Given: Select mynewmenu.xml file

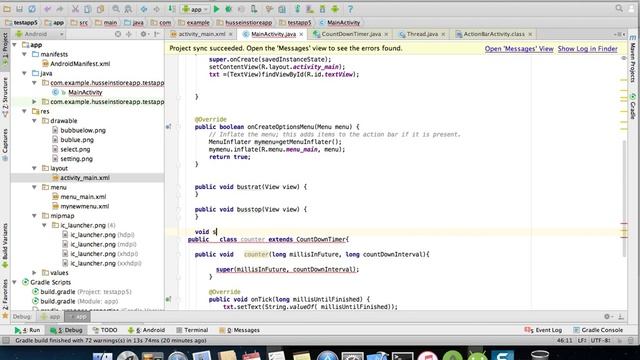Looking at the screenshot, I should pos(84,206).
